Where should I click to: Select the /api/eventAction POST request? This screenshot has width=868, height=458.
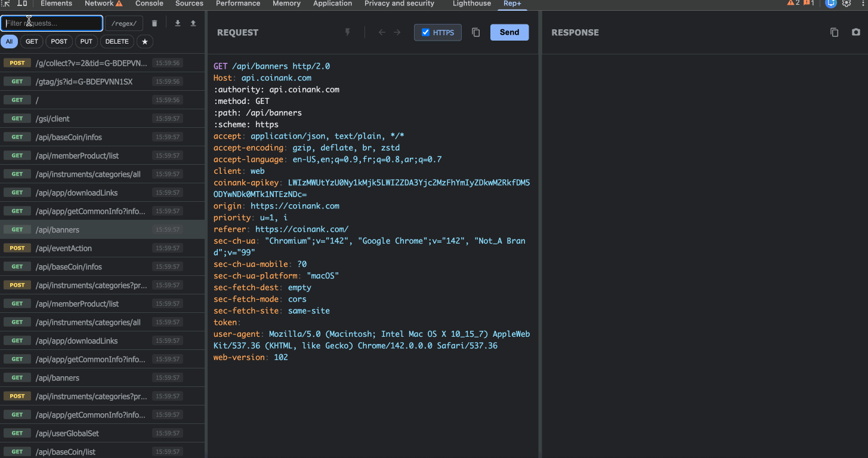click(102, 248)
